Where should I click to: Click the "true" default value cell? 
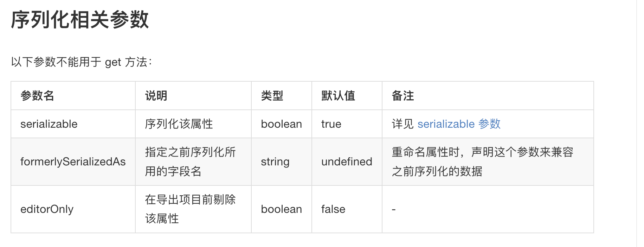(331, 124)
